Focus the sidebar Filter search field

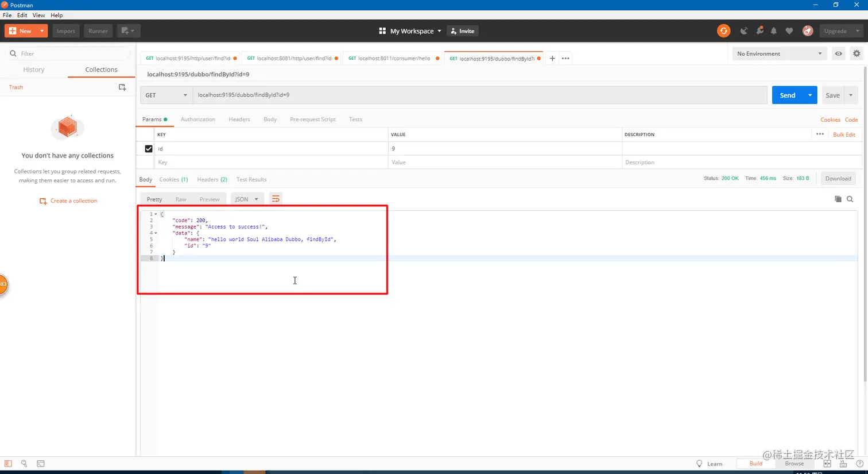tap(68, 53)
